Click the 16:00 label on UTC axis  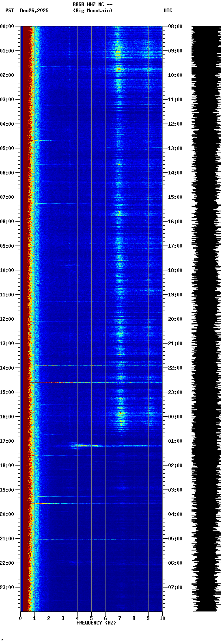point(175,222)
